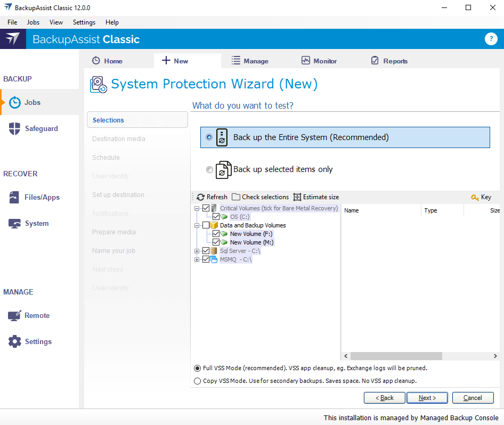Choose Copy VSS Mode radio button
Viewport: 504px width, 425px height.
pos(197,381)
